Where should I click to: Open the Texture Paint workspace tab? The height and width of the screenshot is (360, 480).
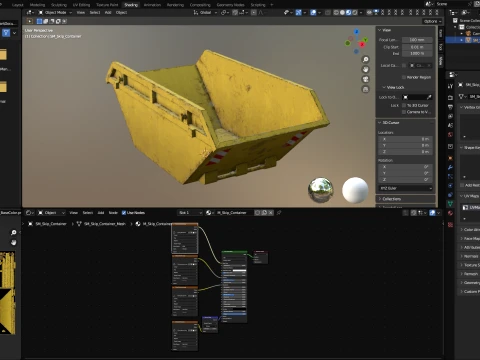(x=107, y=5)
